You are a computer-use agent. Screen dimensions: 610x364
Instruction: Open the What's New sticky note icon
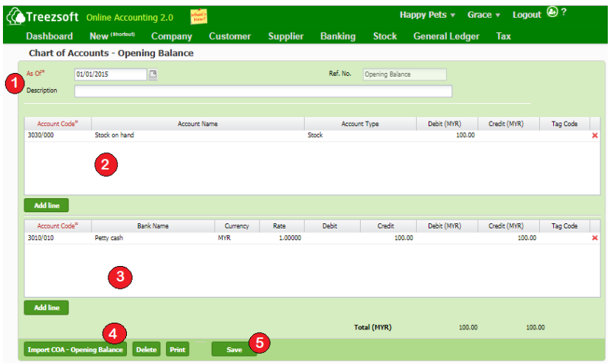click(198, 16)
